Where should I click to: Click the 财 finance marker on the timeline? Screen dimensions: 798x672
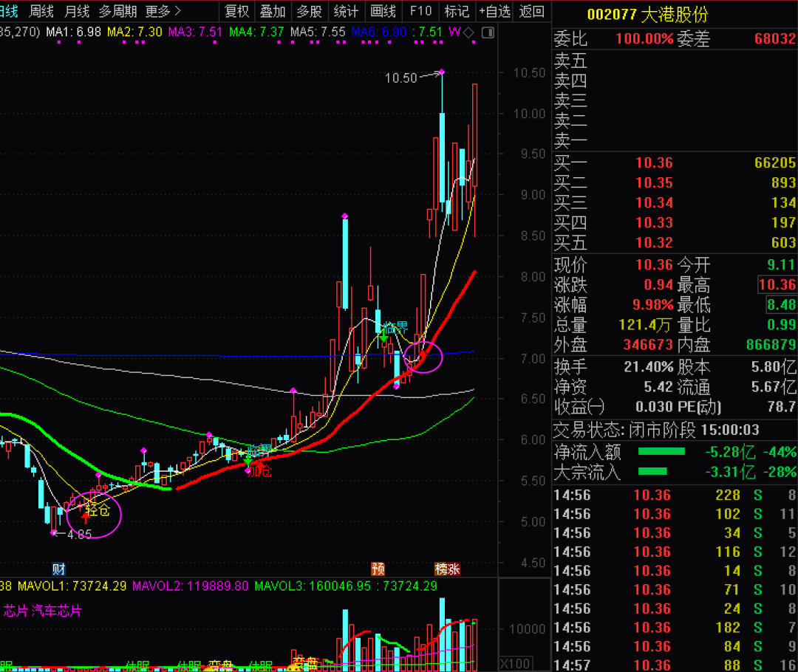(58, 569)
